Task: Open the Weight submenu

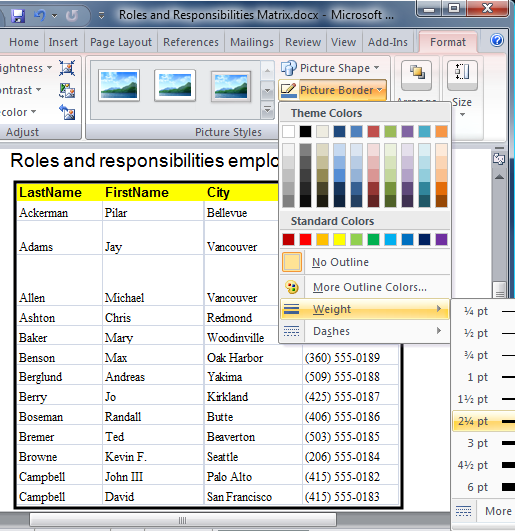Action: 365,309
